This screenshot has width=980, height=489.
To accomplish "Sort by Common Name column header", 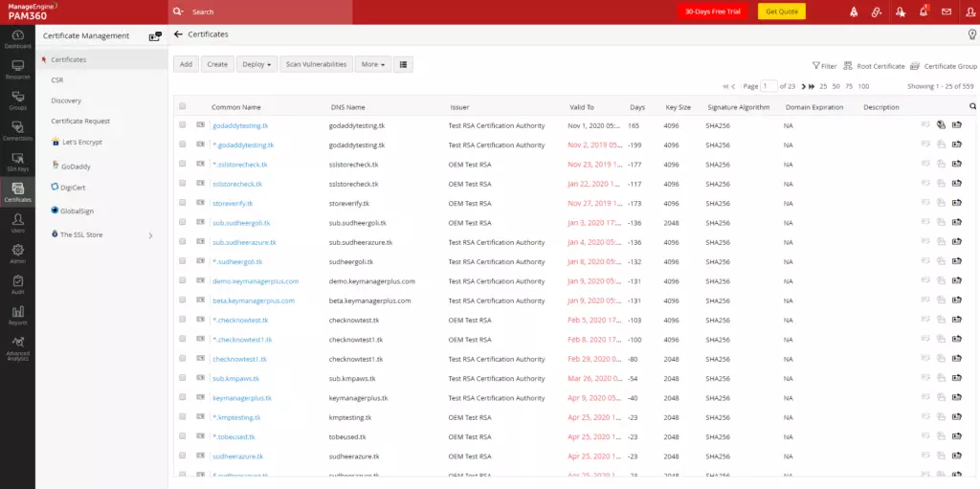I will point(235,107).
